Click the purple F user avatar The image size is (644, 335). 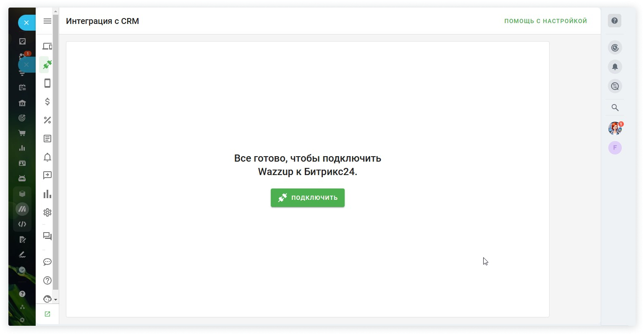615,148
